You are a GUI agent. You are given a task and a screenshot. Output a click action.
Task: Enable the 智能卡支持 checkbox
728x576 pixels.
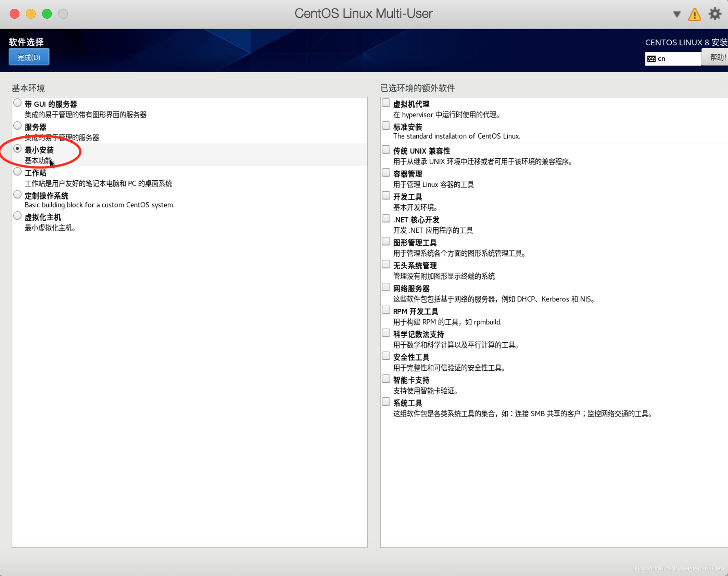tap(386, 379)
